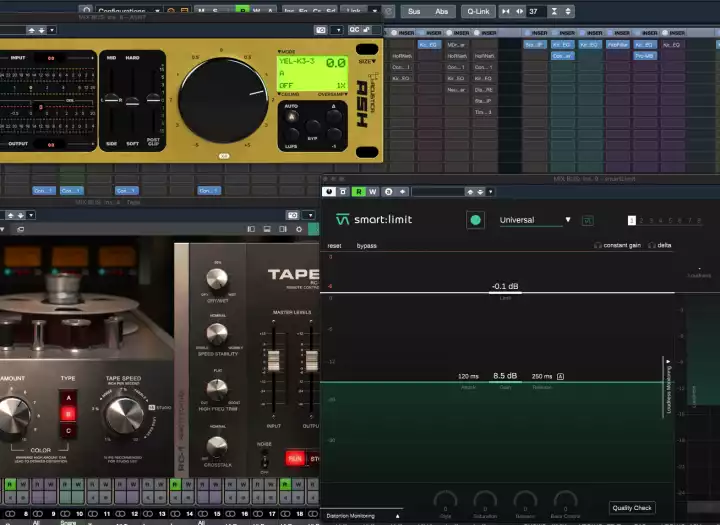Click the MID/SIDE fader on ASH
This screenshot has height=525, width=720.
click(112, 99)
